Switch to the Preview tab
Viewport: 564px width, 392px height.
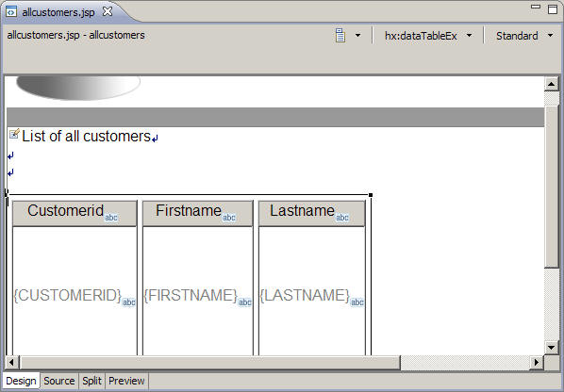pyautogui.click(x=126, y=381)
